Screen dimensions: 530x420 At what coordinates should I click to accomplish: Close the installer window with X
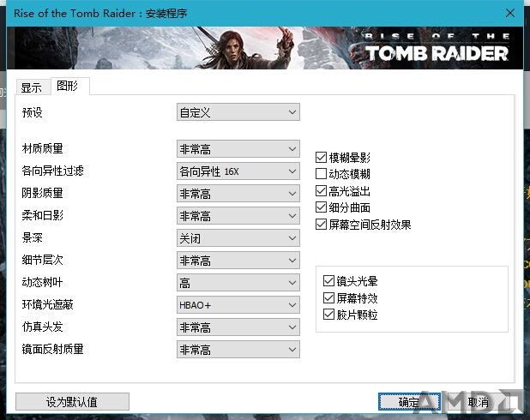[510, 13]
